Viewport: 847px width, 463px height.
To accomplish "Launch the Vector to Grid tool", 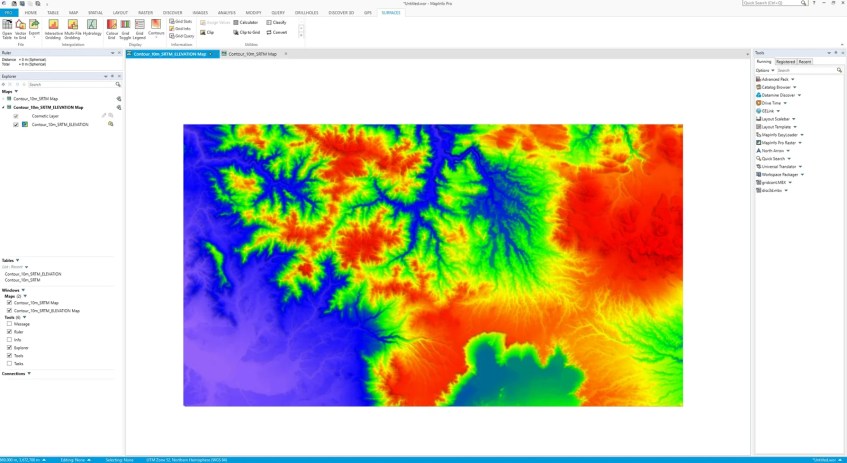I will [21, 29].
